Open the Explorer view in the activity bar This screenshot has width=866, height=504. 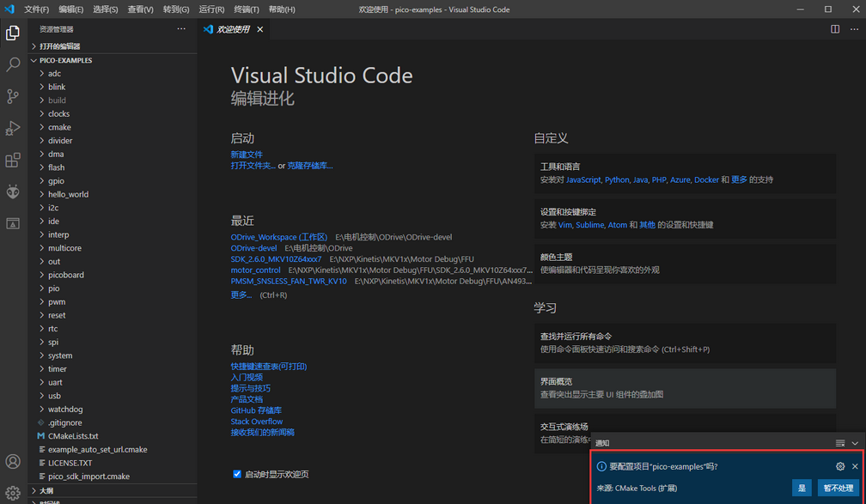(13, 33)
